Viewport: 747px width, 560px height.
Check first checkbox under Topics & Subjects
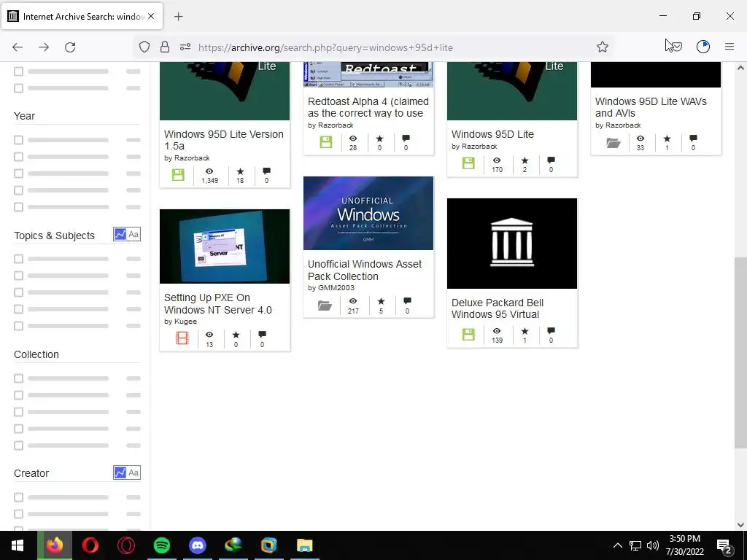click(x=18, y=259)
